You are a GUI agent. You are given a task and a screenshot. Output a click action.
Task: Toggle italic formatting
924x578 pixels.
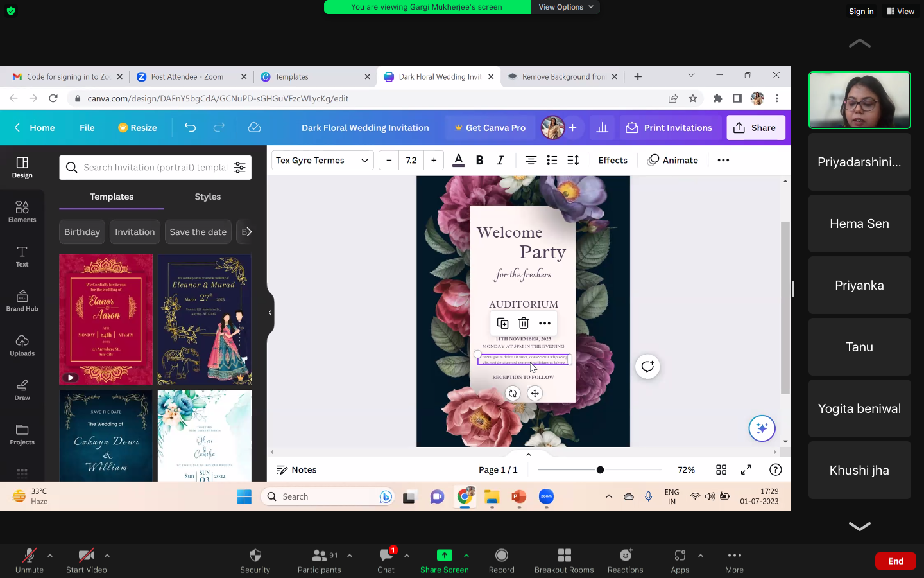[x=501, y=161]
